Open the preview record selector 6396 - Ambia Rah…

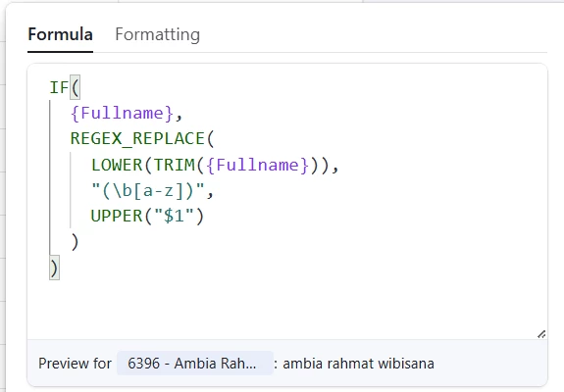click(194, 364)
